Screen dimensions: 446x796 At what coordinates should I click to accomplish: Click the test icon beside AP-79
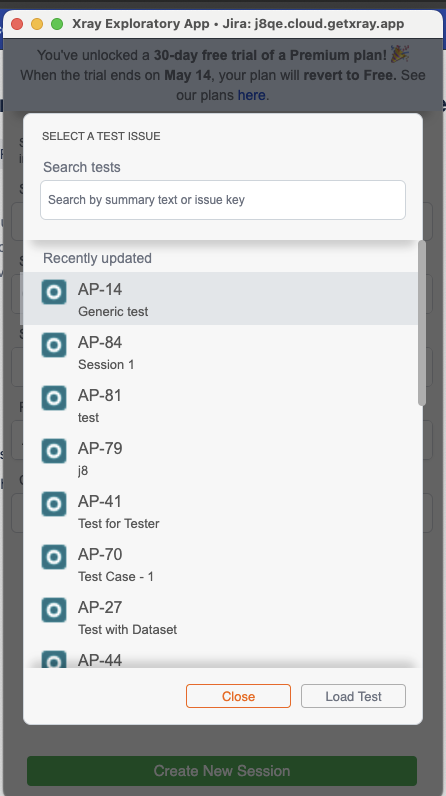[x=54, y=451]
